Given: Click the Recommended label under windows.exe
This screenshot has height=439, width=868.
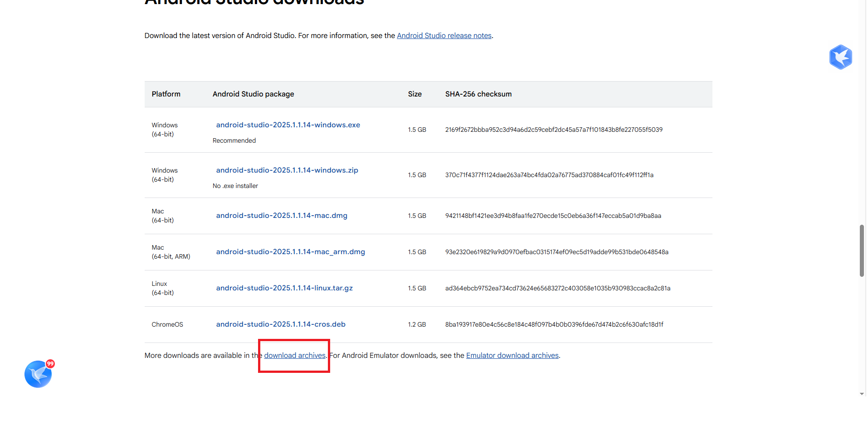Looking at the screenshot, I should (x=234, y=140).
